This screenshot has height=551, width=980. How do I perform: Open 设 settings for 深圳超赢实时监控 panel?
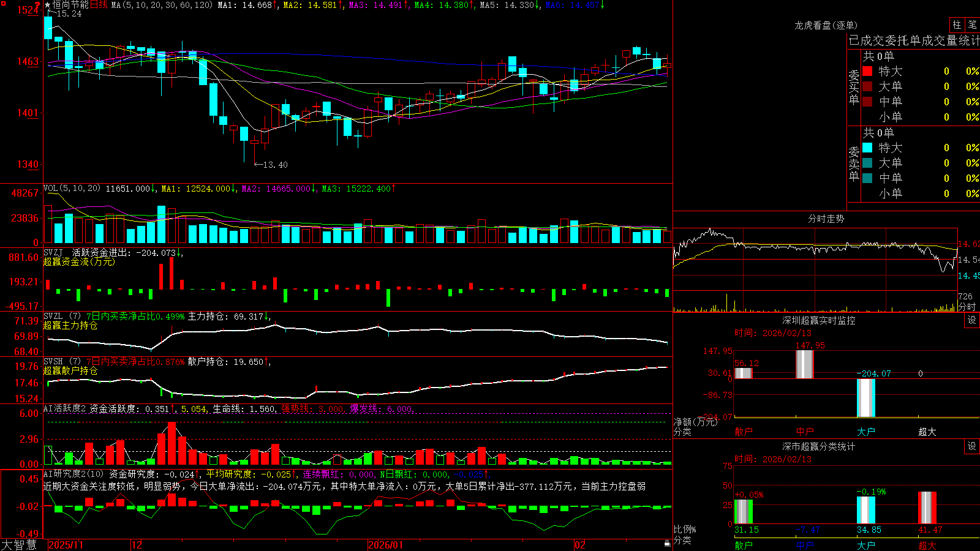(x=972, y=320)
